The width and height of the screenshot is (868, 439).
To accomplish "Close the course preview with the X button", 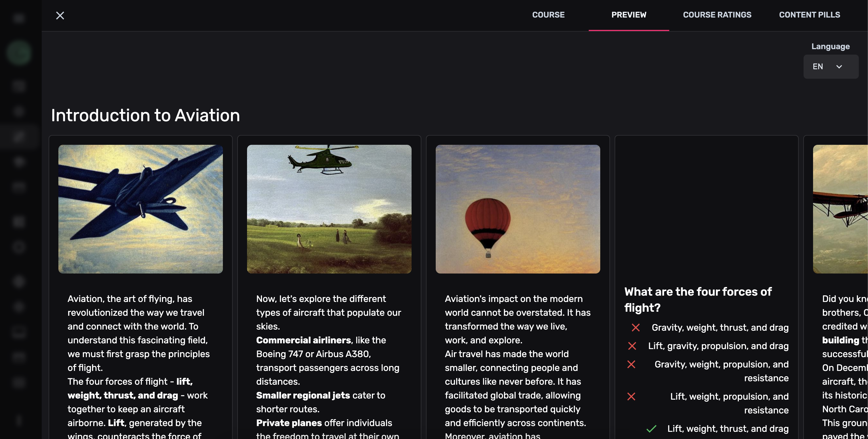I will pyautogui.click(x=60, y=16).
